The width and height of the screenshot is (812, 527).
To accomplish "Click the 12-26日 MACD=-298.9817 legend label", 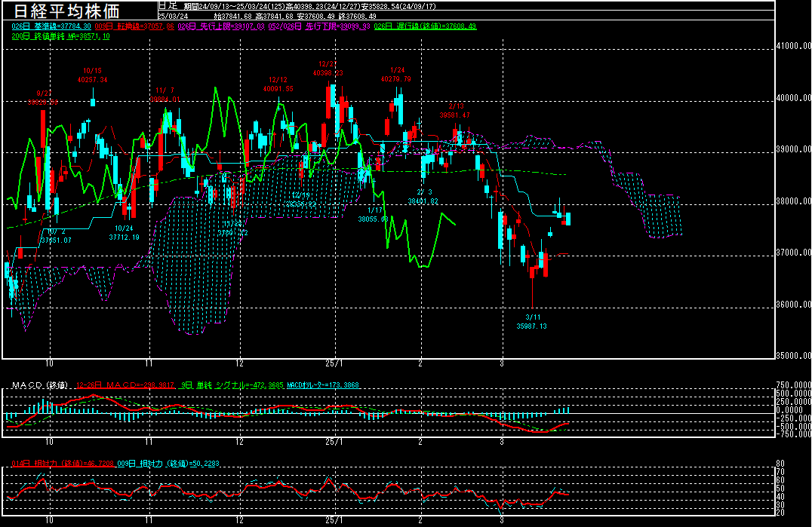I will pos(125,385).
